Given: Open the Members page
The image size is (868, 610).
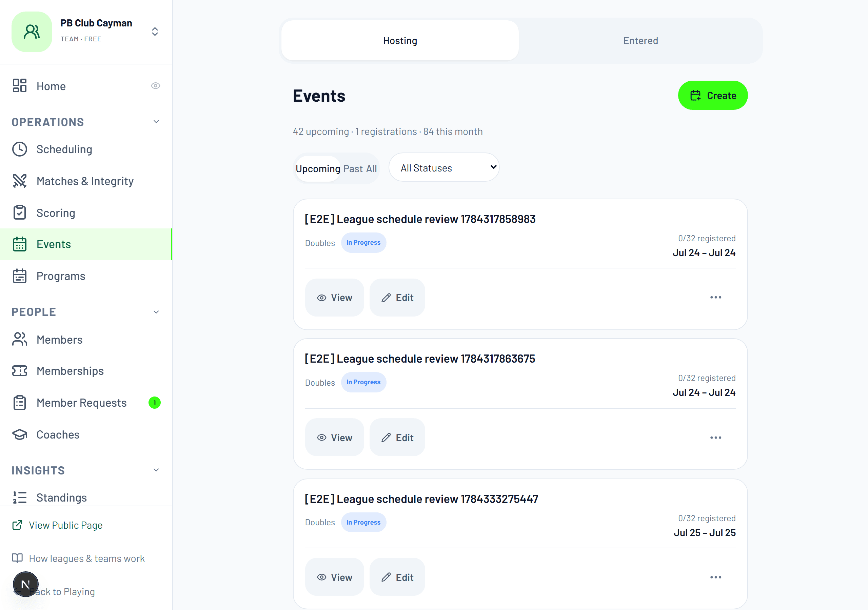Looking at the screenshot, I should (86, 339).
